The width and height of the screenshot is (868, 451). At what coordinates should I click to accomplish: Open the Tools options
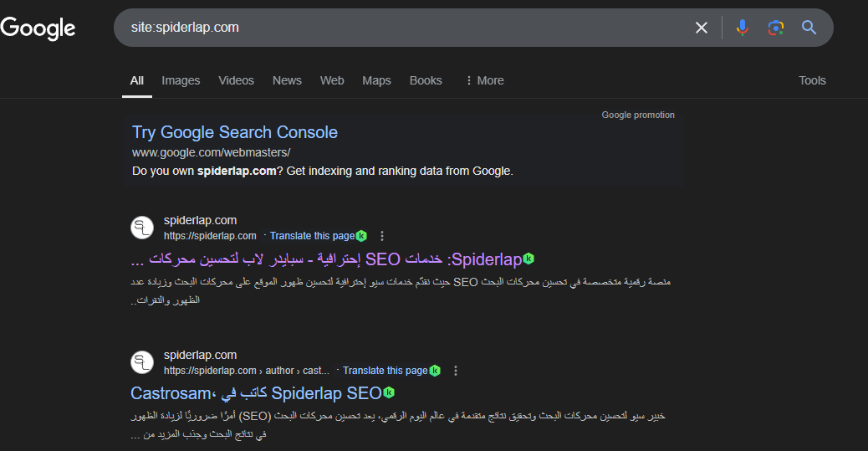point(812,80)
